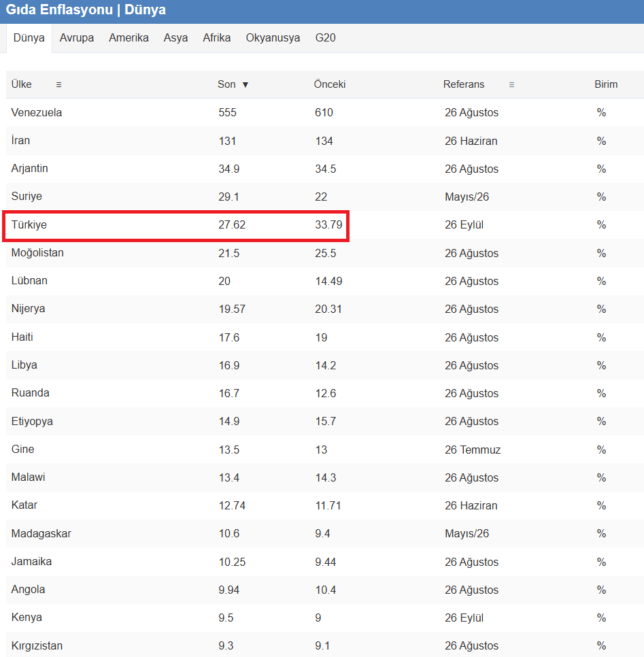Viewport: 644px width, 657px height.
Task: Switch to the Okyanusya tab
Action: [273, 37]
